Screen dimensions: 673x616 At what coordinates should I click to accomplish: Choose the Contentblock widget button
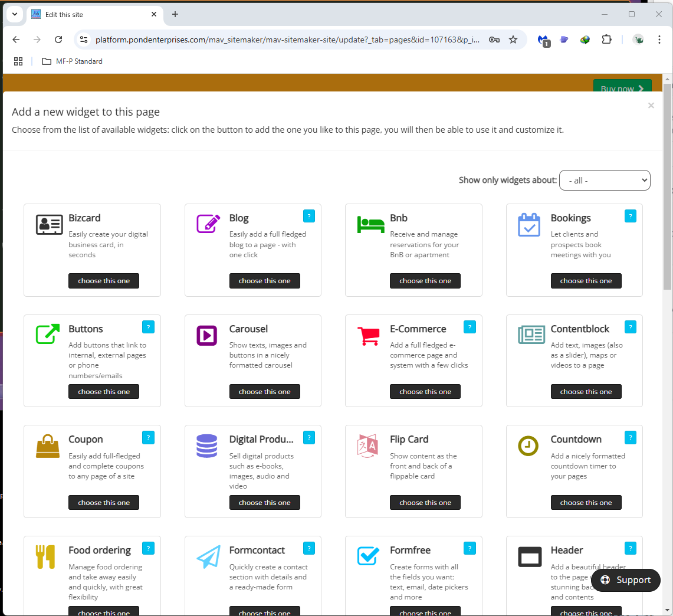(x=586, y=392)
